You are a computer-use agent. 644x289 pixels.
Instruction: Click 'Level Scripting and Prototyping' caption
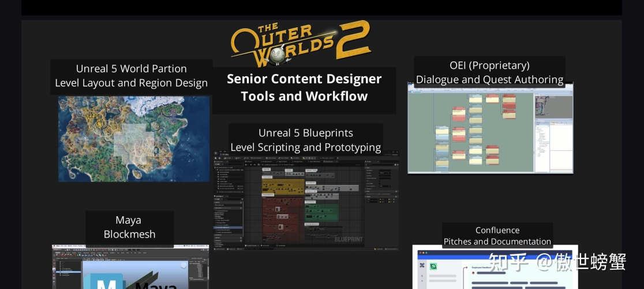point(306,147)
